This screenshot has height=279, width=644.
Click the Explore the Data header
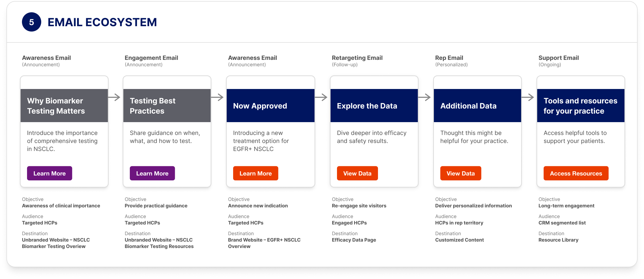click(374, 106)
